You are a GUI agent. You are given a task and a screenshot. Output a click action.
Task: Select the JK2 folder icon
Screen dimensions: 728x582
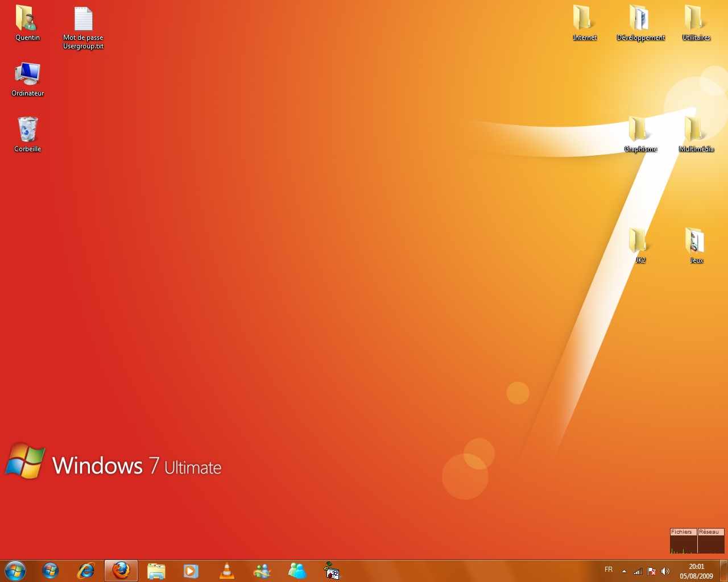pos(640,246)
